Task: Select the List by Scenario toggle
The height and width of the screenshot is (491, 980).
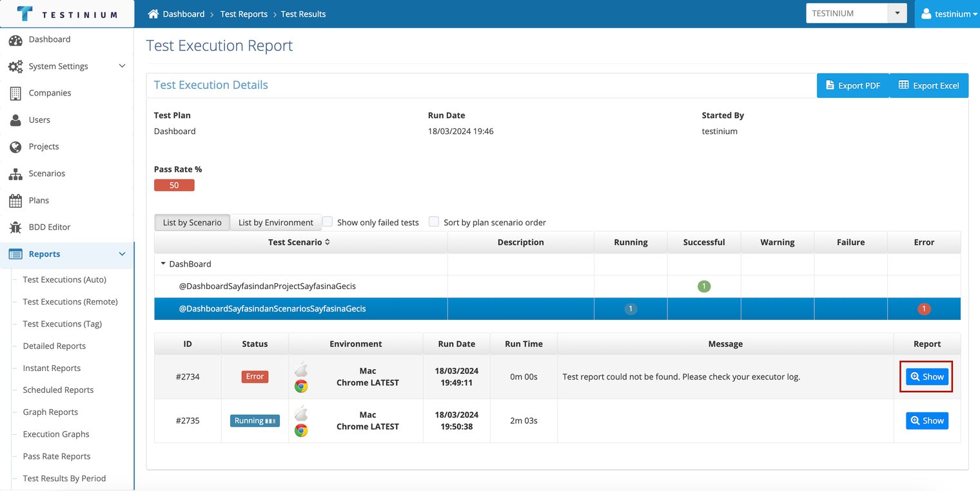Action: pos(192,222)
